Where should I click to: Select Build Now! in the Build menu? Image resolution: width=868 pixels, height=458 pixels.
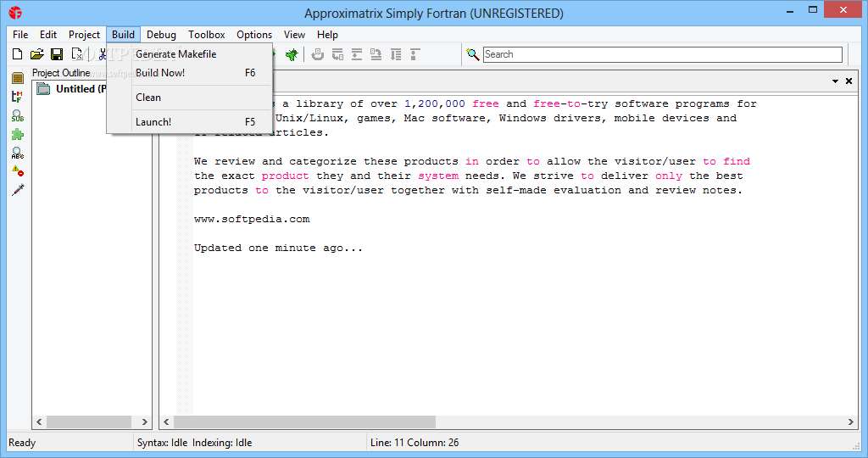(x=189, y=73)
